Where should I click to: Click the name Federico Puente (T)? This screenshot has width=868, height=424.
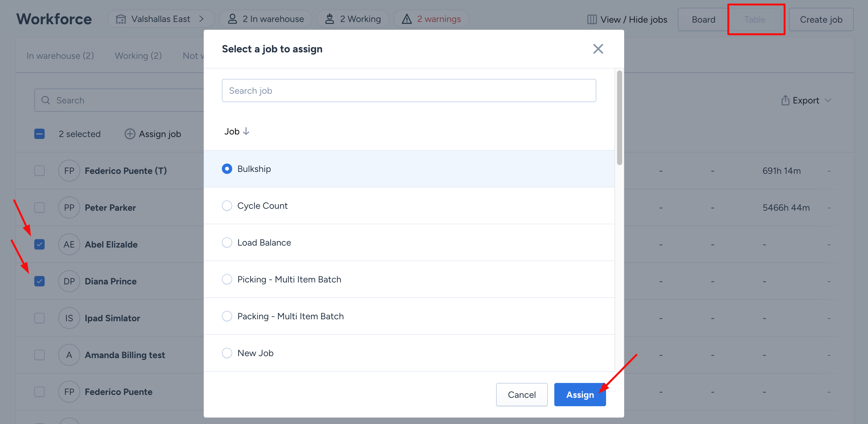point(126,171)
